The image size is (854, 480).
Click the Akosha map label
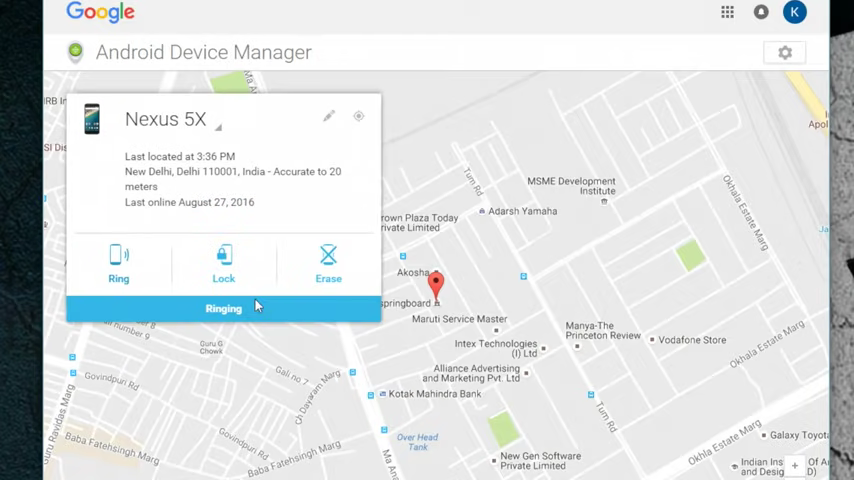[x=413, y=272]
